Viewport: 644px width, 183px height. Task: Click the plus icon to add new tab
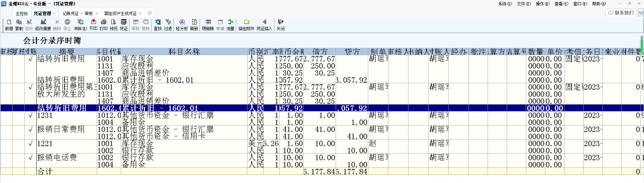tap(149, 13)
